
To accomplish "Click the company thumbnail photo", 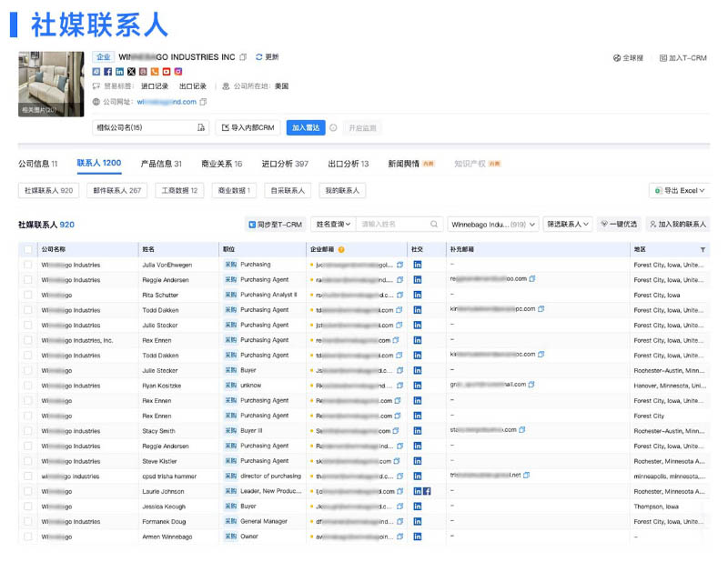I will pyautogui.click(x=51, y=84).
